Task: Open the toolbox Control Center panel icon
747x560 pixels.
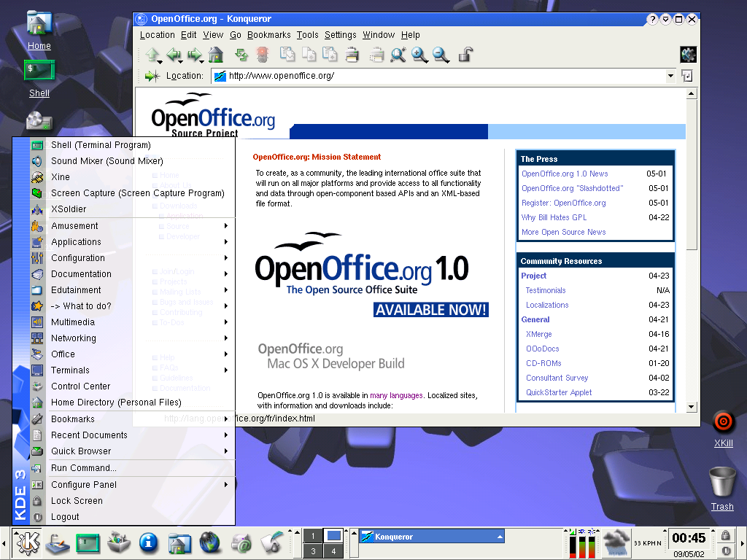Action: 119,542
